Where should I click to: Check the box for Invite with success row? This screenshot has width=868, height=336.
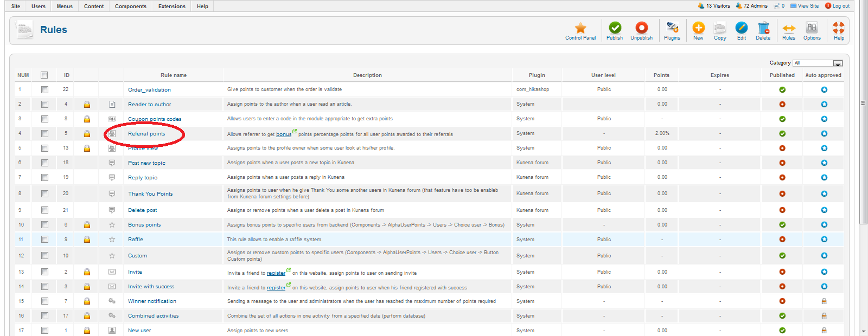pos(44,286)
